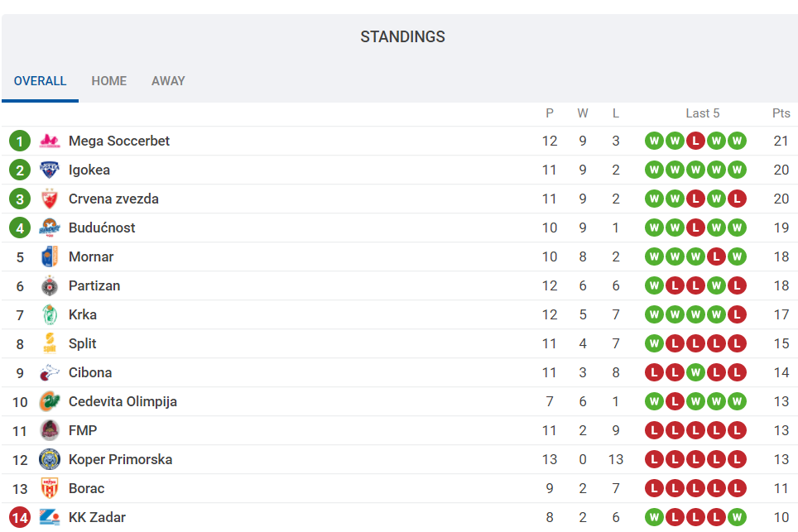Open the Cibona team link
798x532 pixels.
tap(90, 372)
